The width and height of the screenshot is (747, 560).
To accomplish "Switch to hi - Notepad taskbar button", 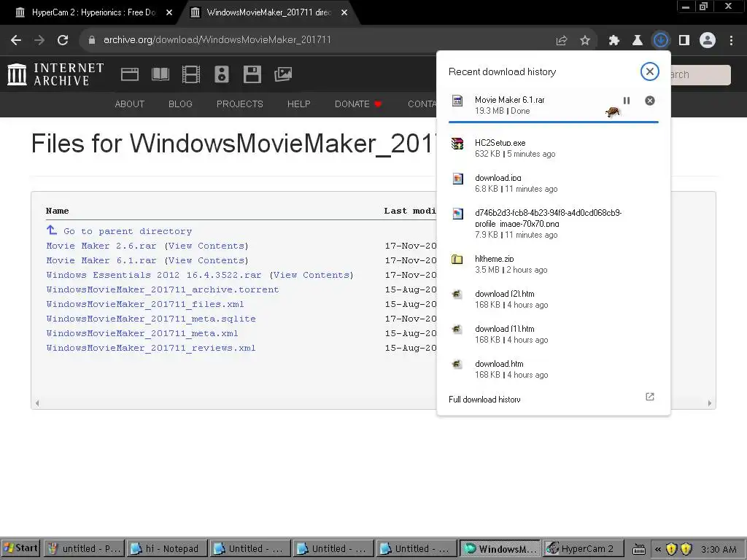I will [167, 548].
